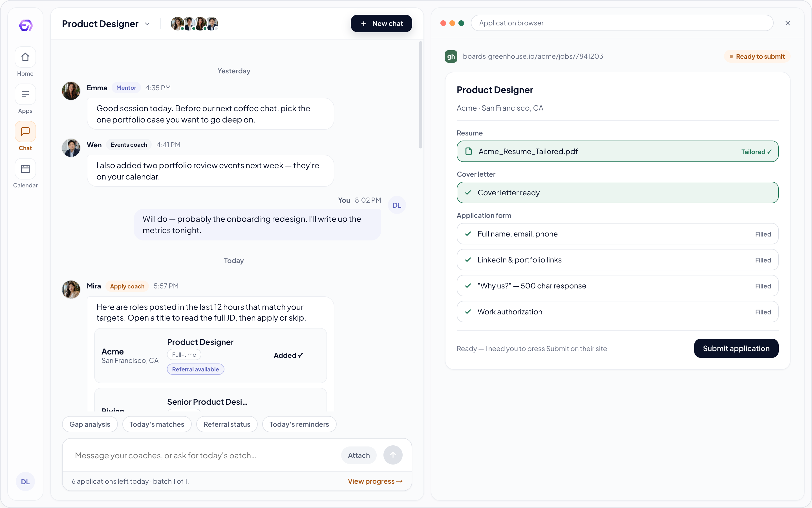The width and height of the screenshot is (812, 508).
Task: Click the send arrow button
Action: [x=393, y=455]
